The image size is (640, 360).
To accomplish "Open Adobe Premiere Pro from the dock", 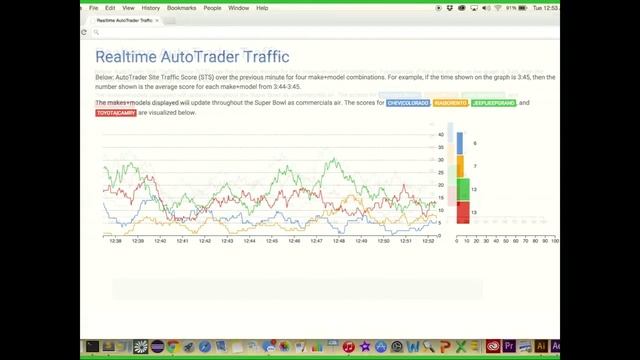I will pyautogui.click(x=509, y=347).
